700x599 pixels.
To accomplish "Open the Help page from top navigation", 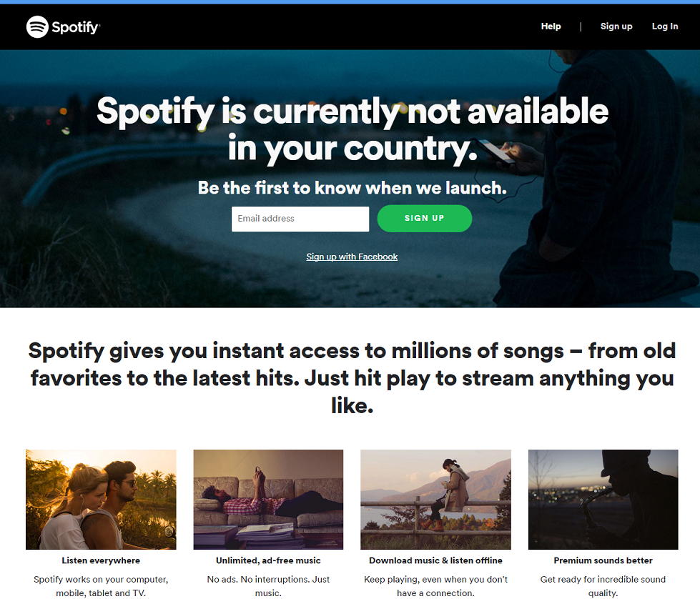I will pyautogui.click(x=551, y=26).
